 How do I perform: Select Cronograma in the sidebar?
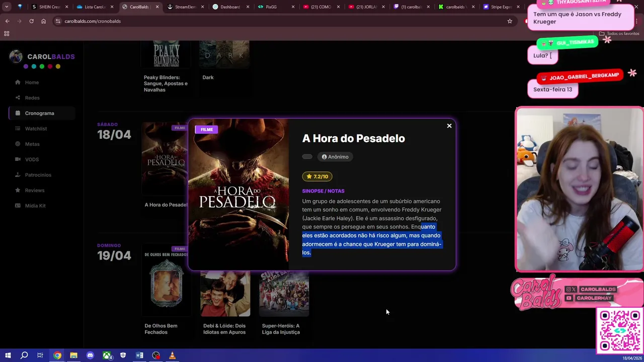(42, 113)
